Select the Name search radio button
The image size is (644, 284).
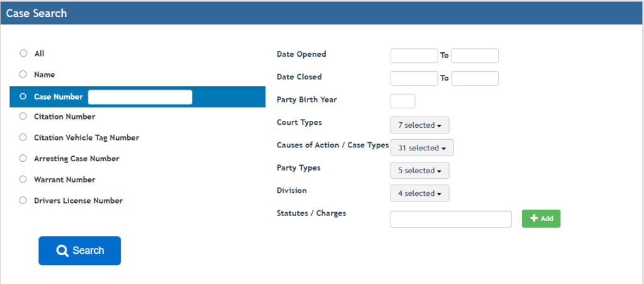[23, 74]
